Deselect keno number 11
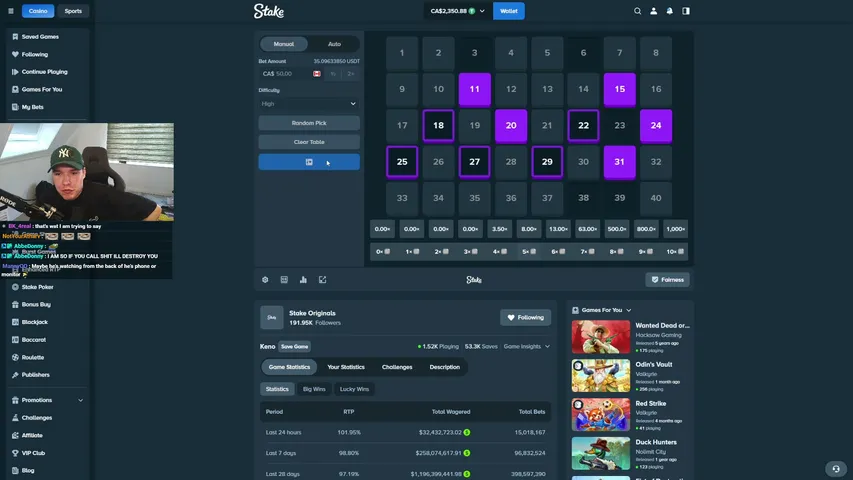 (x=474, y=89)
